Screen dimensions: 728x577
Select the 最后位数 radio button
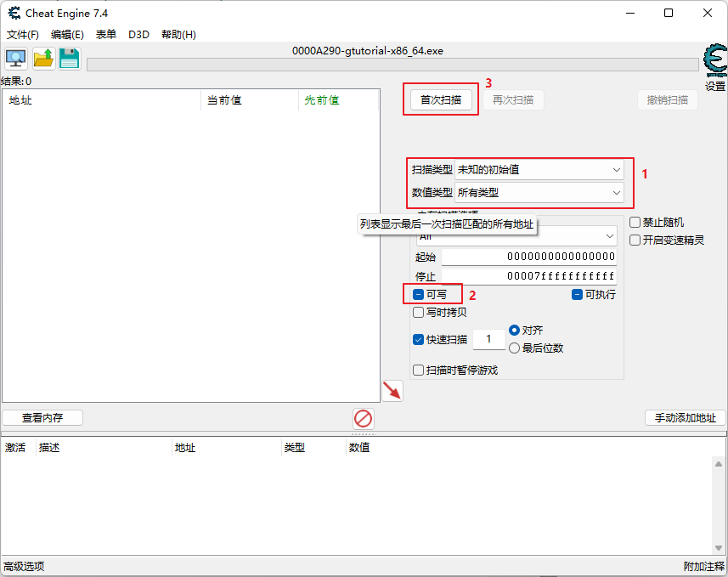pos(515,348)
